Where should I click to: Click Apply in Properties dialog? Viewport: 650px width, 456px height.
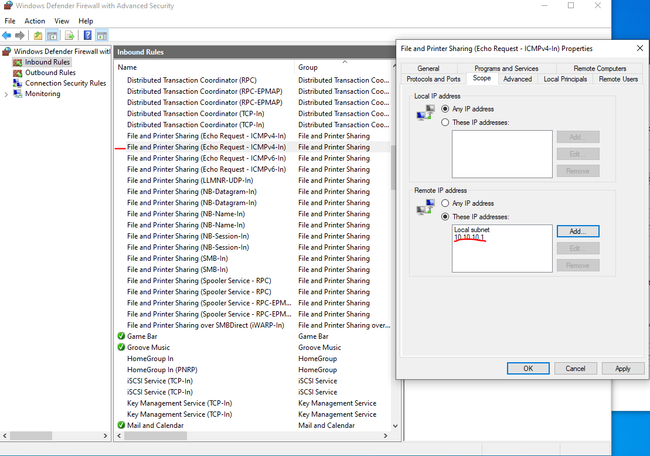tap(623, 369)
